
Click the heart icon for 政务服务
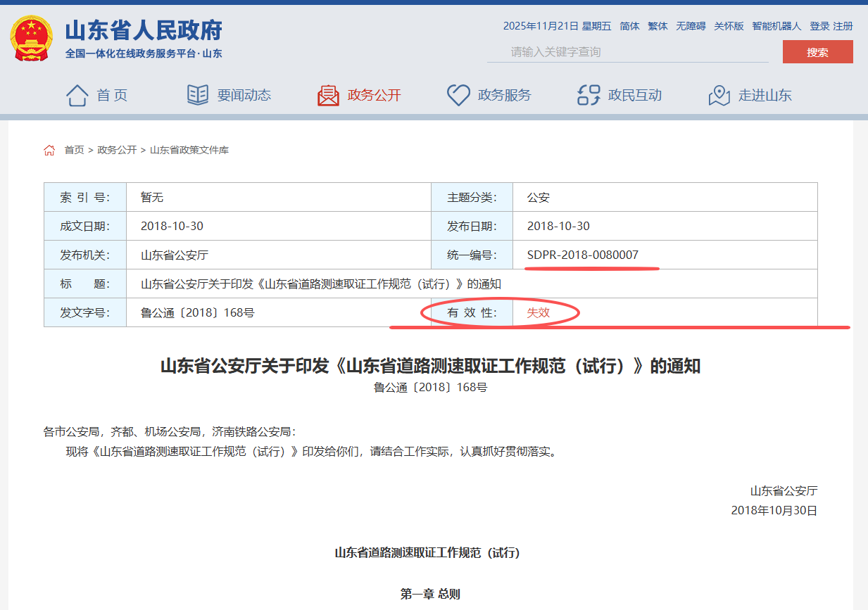[458, 95]
